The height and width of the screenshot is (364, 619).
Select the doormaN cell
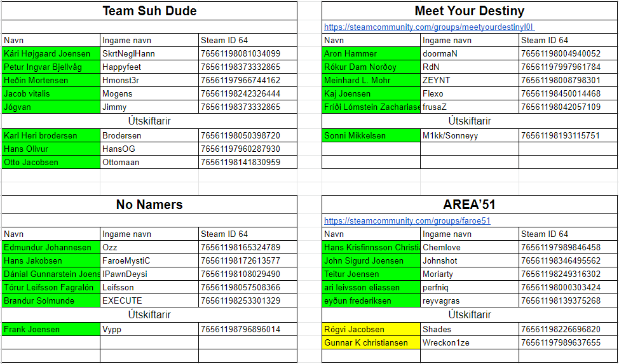click(470, 54)
